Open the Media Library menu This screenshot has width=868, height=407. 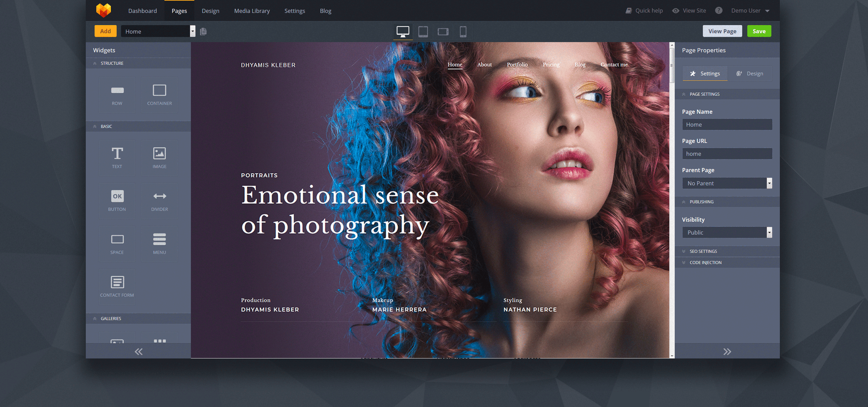252,11
